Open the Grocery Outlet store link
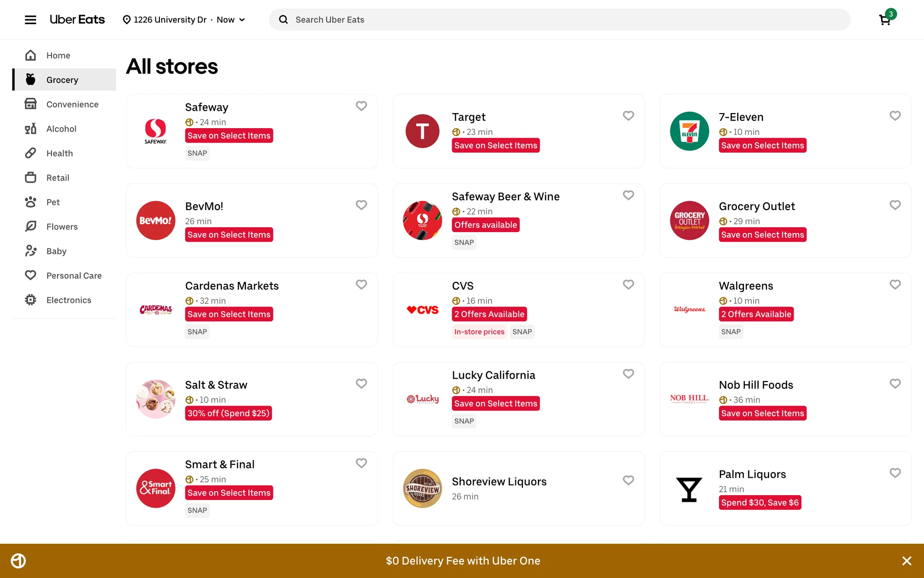This screenshot has width=924, height=578. coord(757,206)
